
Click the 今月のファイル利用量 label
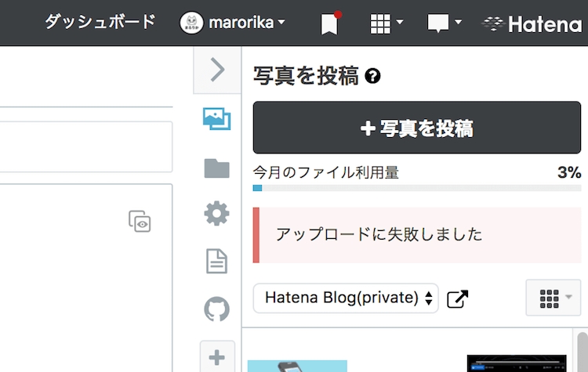pyautogui.click(x=325, y=172)
